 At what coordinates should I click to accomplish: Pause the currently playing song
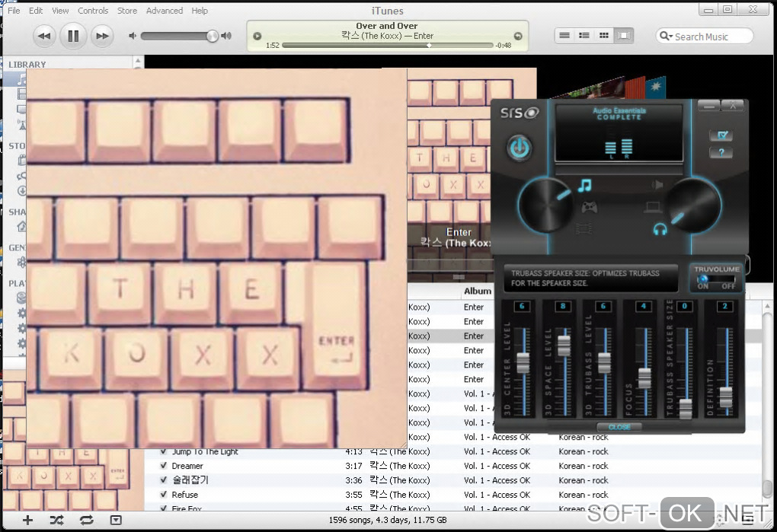[x=73, y=36]
